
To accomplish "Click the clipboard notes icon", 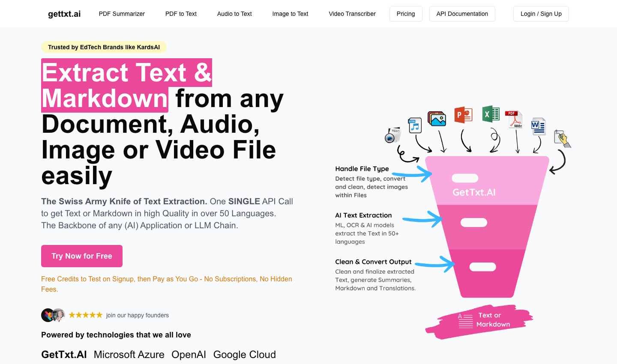I will pyautogui.click(x=562, y=139).
